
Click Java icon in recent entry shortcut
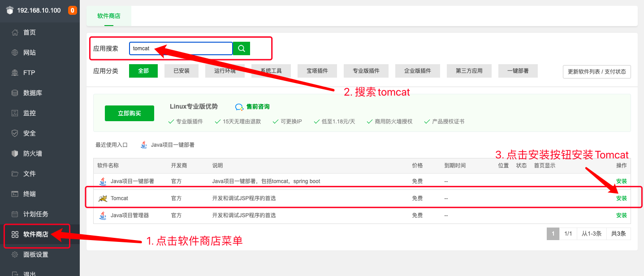point(144,145)
